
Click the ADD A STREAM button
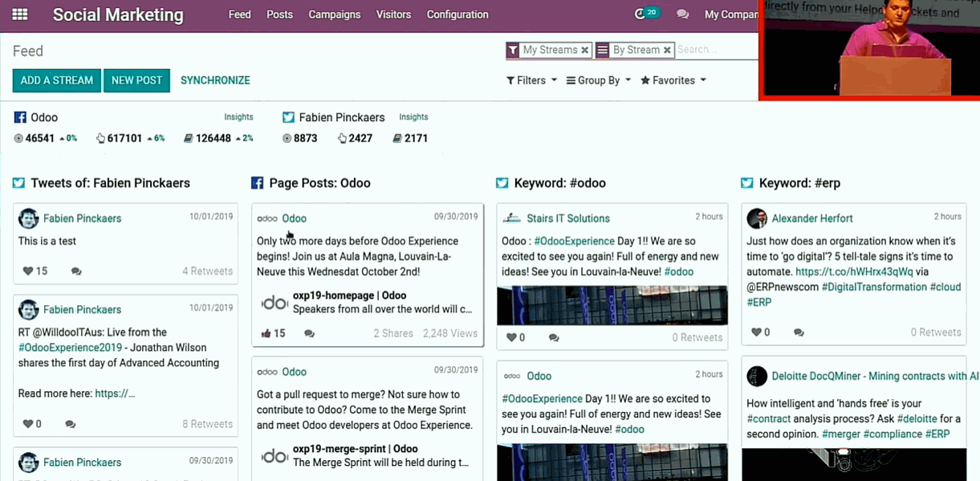(57, 80)
